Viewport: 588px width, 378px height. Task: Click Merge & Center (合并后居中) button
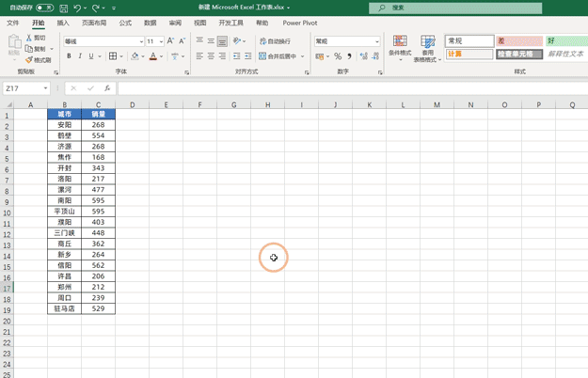coord(278,56)
